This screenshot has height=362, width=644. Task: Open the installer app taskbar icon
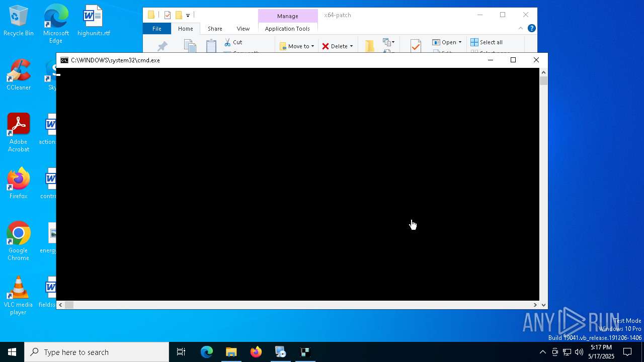[281, 352]
